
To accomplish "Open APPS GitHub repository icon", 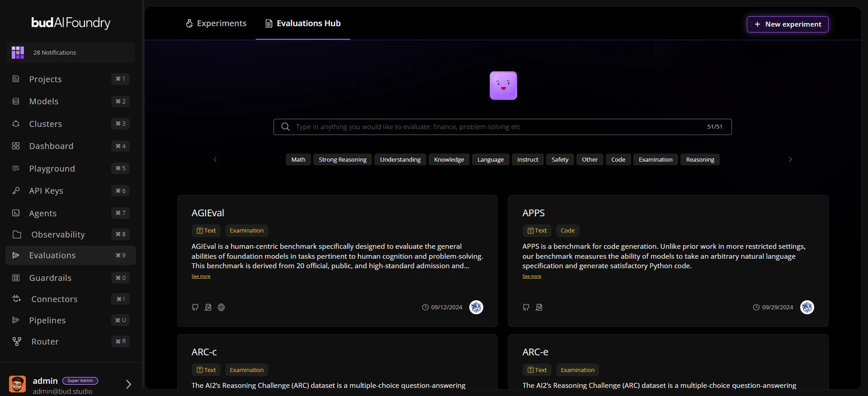I will coord(526,307).
